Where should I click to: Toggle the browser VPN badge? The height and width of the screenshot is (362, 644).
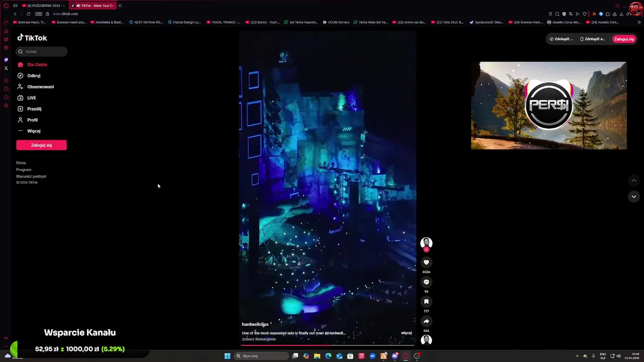pos(39,14)
